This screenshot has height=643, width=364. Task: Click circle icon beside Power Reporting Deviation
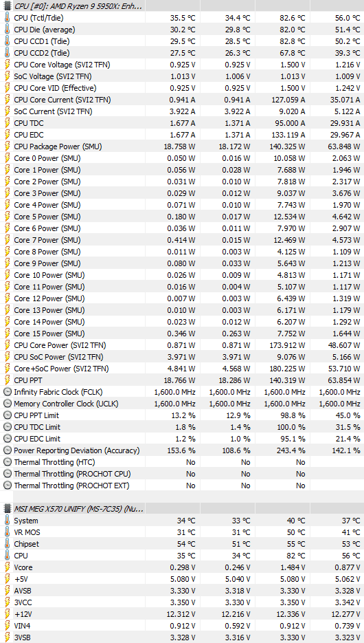click(7, 450)
